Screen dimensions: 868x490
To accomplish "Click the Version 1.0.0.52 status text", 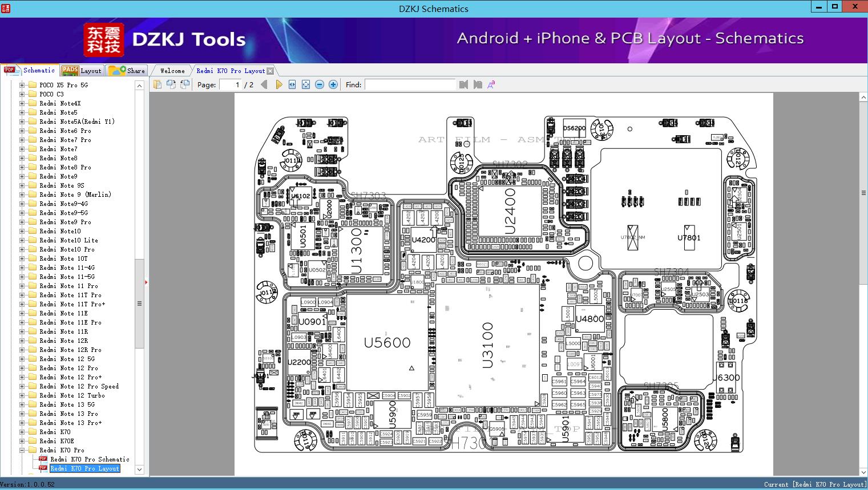I will (28, 484).
